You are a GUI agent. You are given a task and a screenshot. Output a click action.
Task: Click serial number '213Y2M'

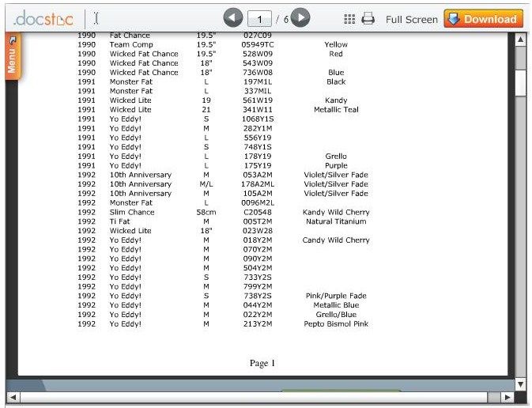click(x=258, y=324)
